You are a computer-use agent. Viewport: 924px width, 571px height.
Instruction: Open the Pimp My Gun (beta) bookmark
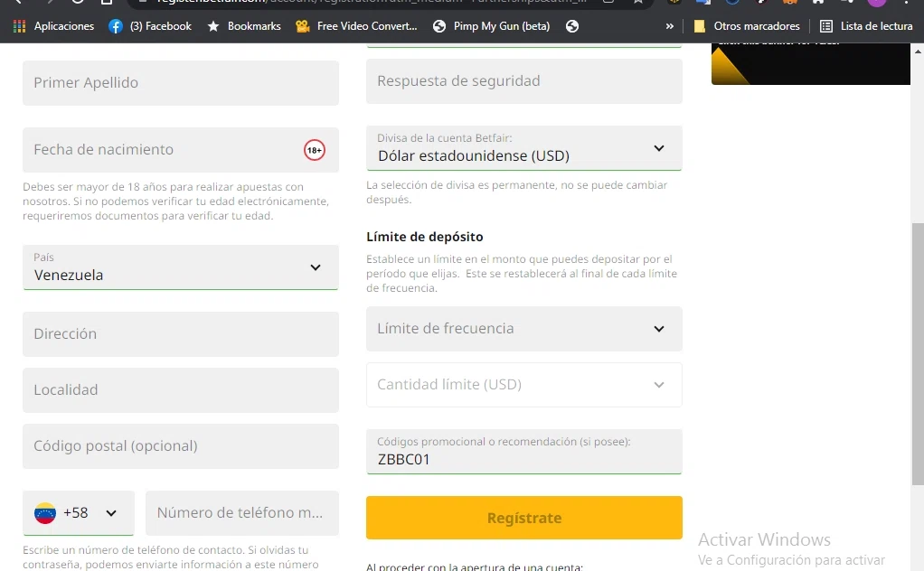coord(492,26)
